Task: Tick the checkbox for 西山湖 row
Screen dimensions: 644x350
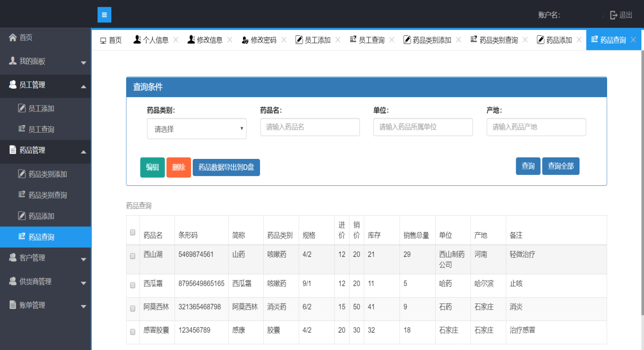Action: pyautogui.click(x=133, y=256)
